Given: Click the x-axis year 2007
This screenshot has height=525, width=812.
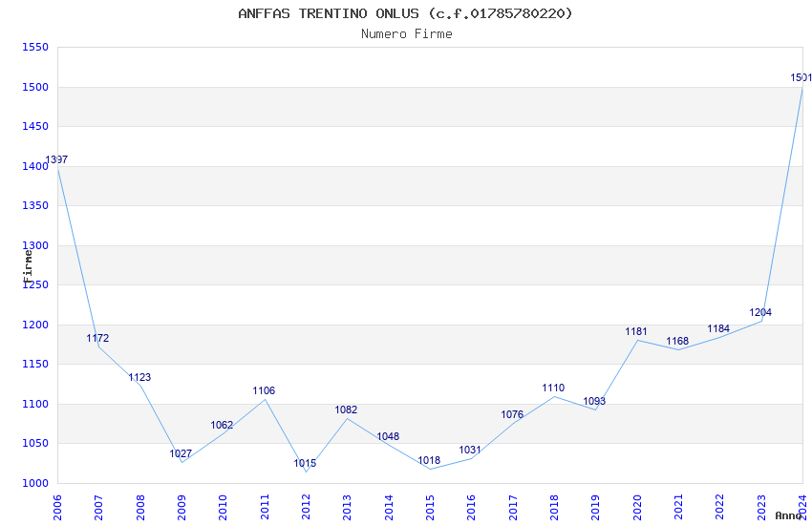Looking at the screenshot, I should (x=99, y=508).
